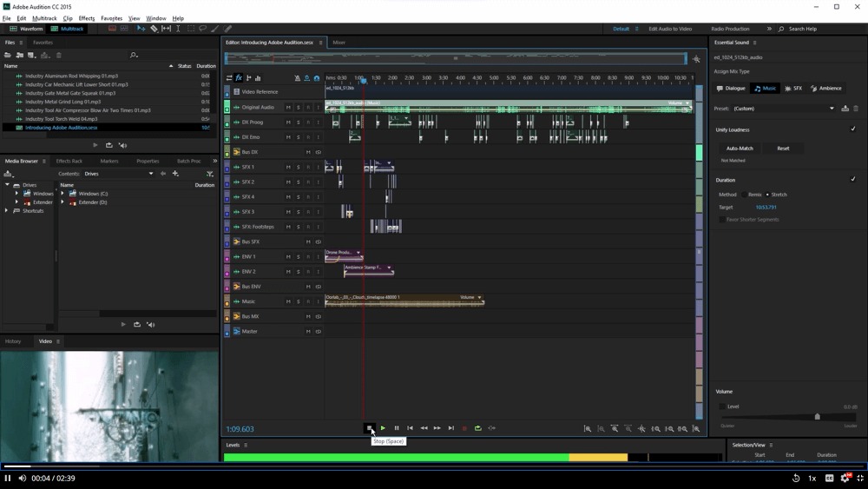Toggle Skip Selection transport icon

(491, 428)
